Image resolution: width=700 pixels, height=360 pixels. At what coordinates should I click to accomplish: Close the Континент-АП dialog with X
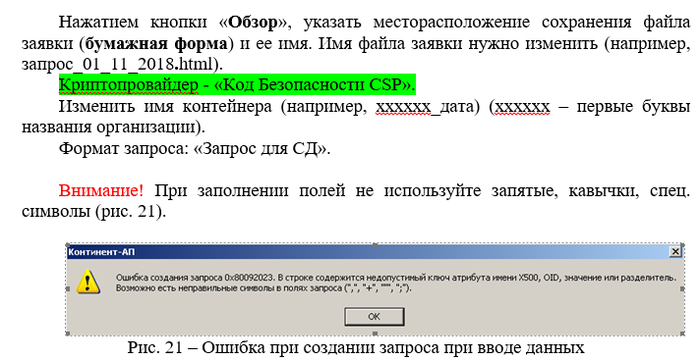click(x=675, y=252)
